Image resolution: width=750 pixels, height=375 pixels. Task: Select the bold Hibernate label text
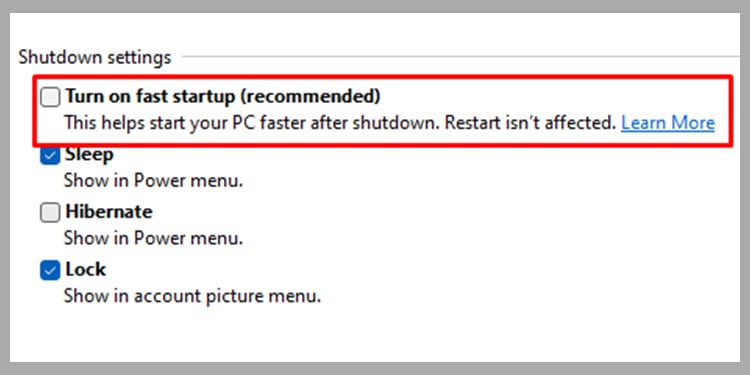(109, 212)
